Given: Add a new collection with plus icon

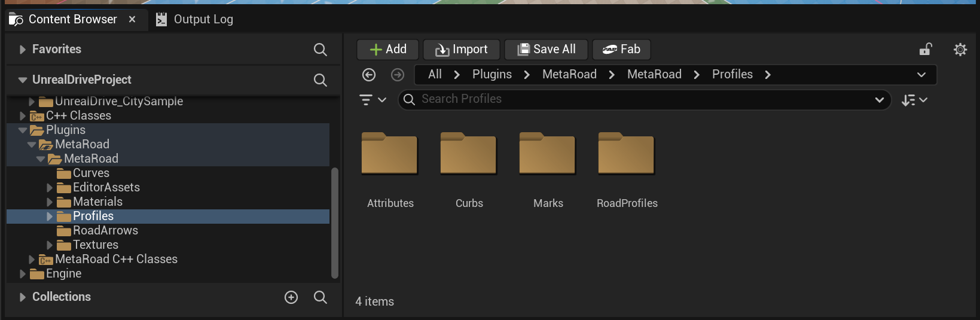Looking at the screenshot, I should click(291, 297).
